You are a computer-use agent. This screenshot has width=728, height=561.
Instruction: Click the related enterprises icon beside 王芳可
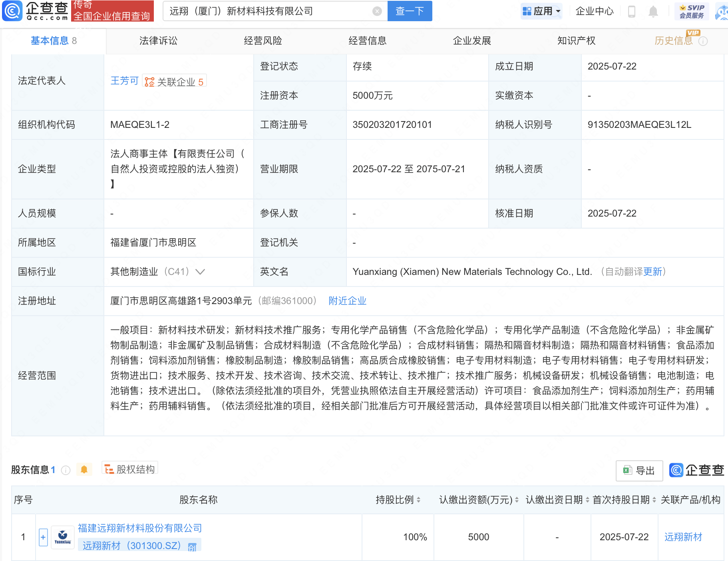pyautogui.click(x=149, y=82)
